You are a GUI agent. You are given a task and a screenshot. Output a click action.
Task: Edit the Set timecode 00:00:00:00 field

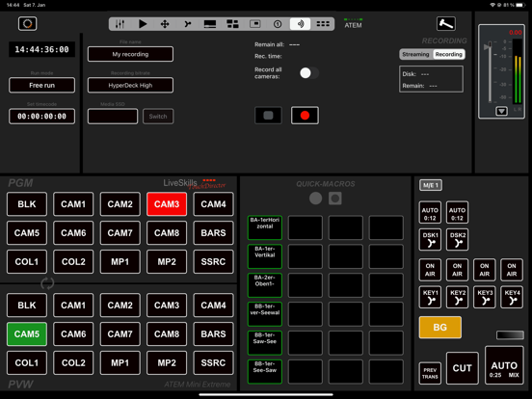pos(41,117)
